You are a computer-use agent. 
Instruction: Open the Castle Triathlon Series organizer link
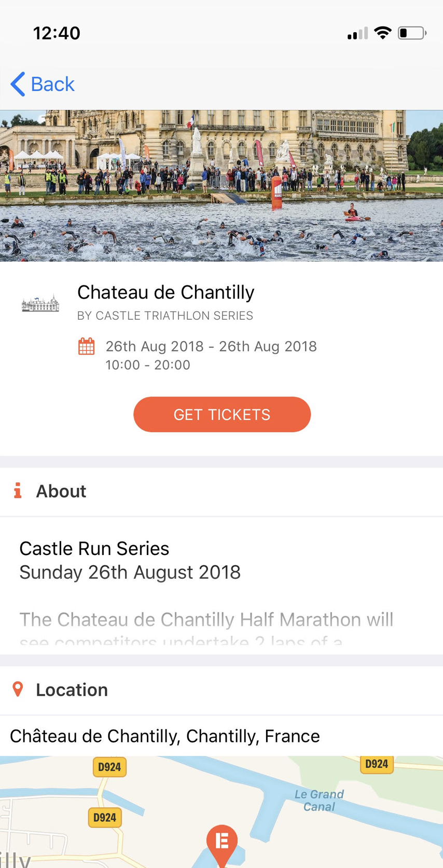click(165, 316)
